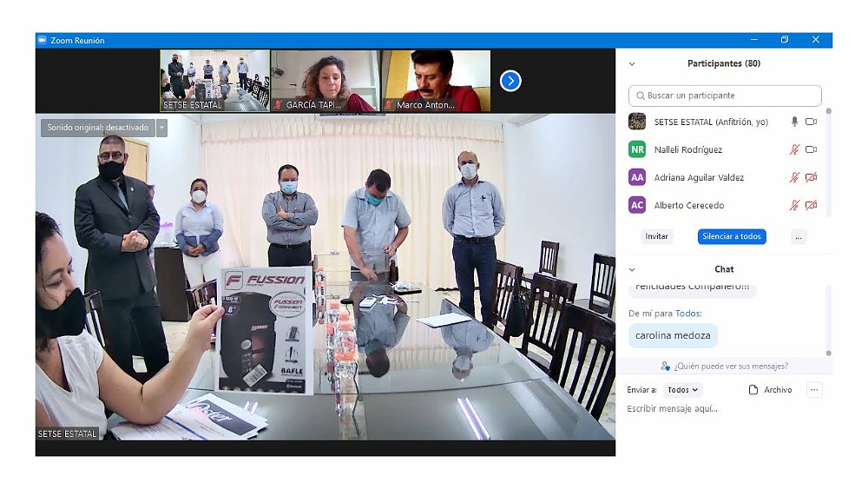868x489 pixels.
Task: Collapse the Chat panel chevron
Action: [632, 270]
